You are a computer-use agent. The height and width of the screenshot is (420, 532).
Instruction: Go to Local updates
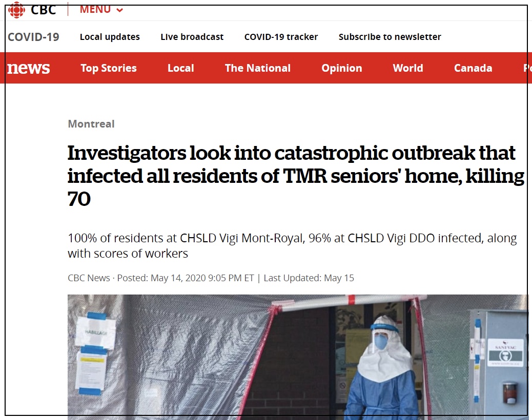pyautogui.click(x=110, y=36)
